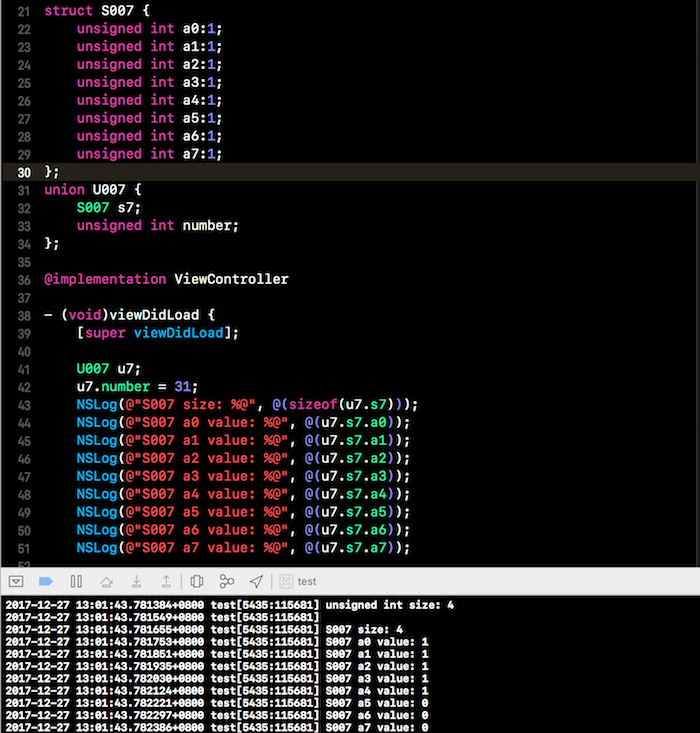This screenshot has width=700, height=733.
Task: Open the Debug Memory Graph tool
Action: click(227, 581)
